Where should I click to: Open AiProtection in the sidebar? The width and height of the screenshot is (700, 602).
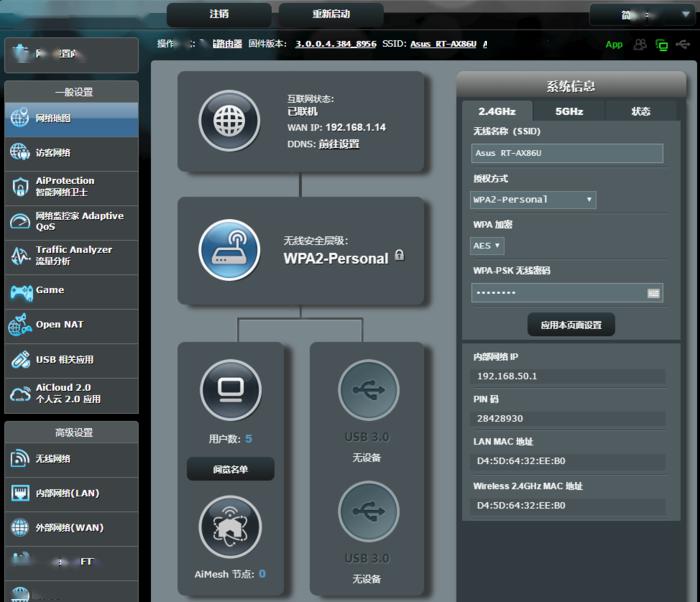[x=70, y=186]
